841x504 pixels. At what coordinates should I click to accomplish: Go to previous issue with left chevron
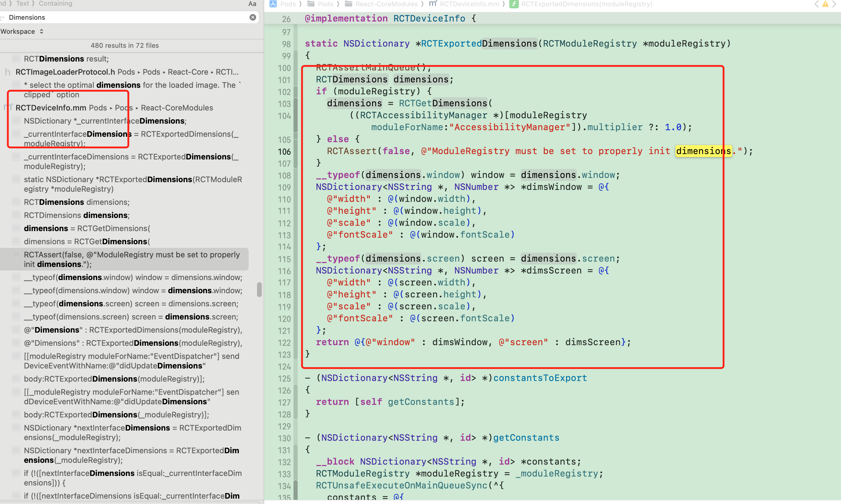point(816,4)
